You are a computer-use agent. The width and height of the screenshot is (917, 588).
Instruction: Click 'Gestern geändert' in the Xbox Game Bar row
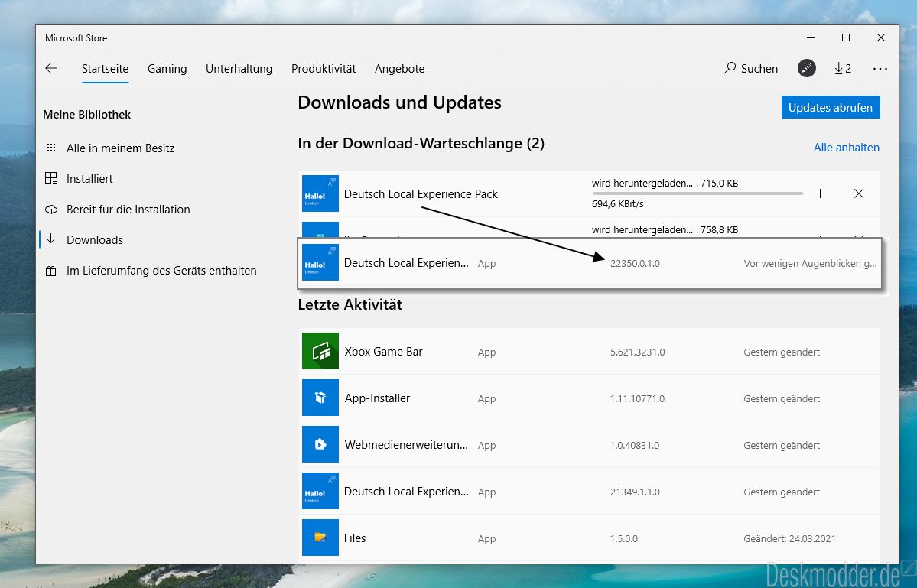782,352
